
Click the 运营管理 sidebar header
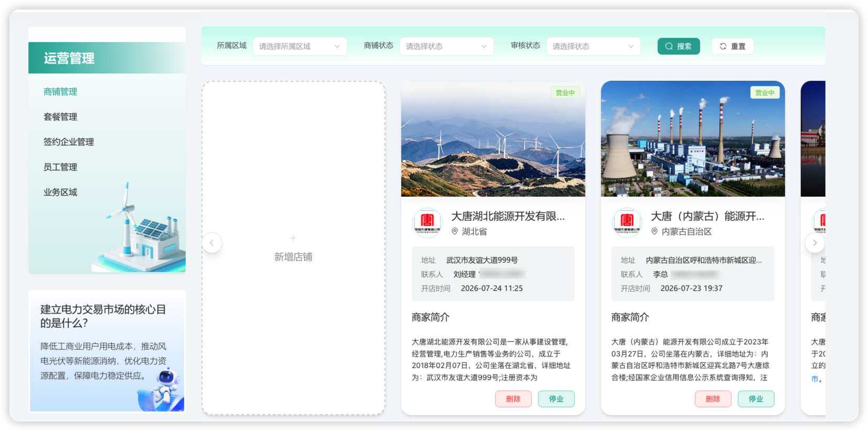coord(107,58)
